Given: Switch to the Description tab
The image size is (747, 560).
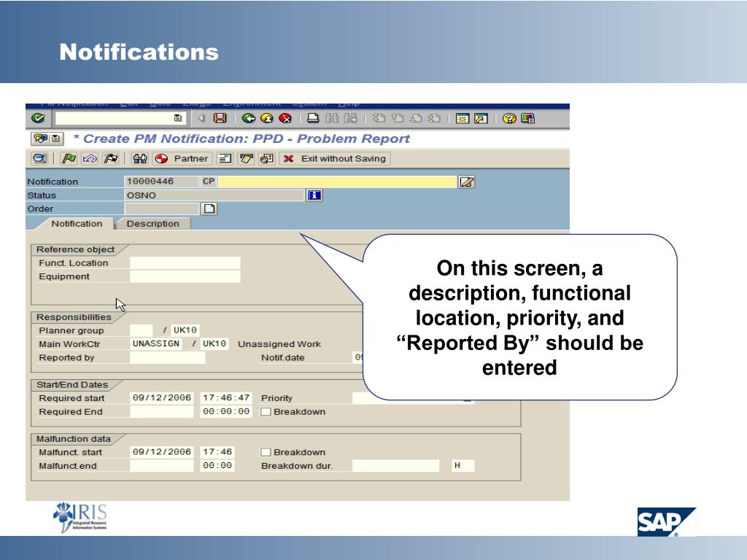Looking at the screenshot, I should coord(153,224).
